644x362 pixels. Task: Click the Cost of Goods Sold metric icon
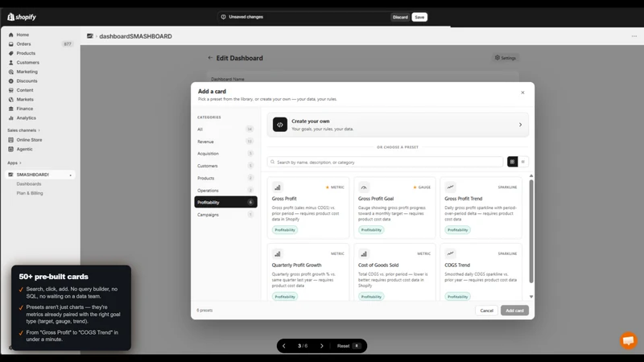(364, 254)
